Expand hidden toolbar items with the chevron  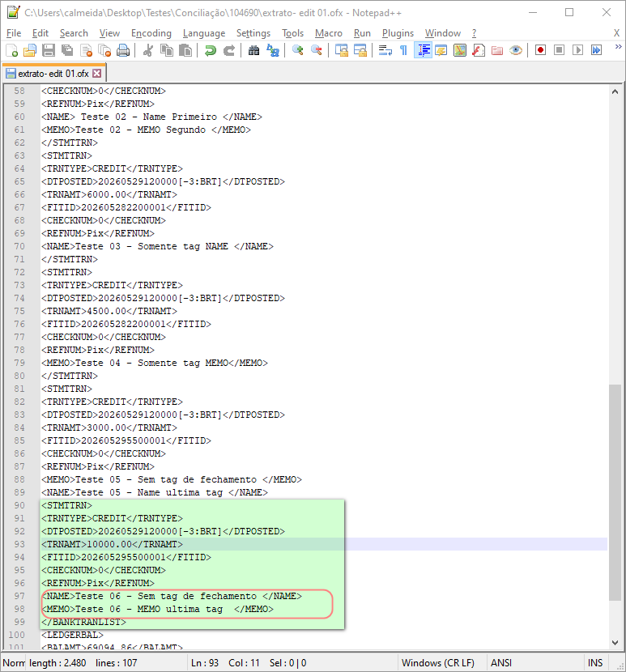618,47
